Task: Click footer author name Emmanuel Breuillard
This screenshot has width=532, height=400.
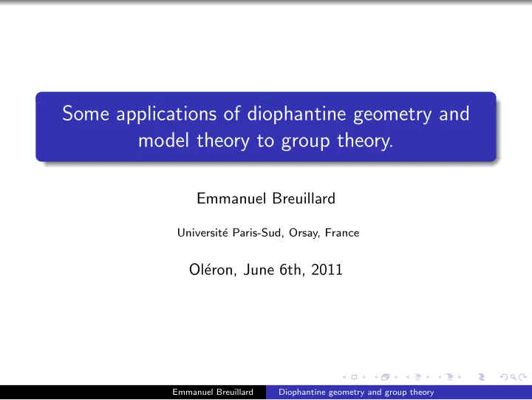Action: tap(213, 392)
